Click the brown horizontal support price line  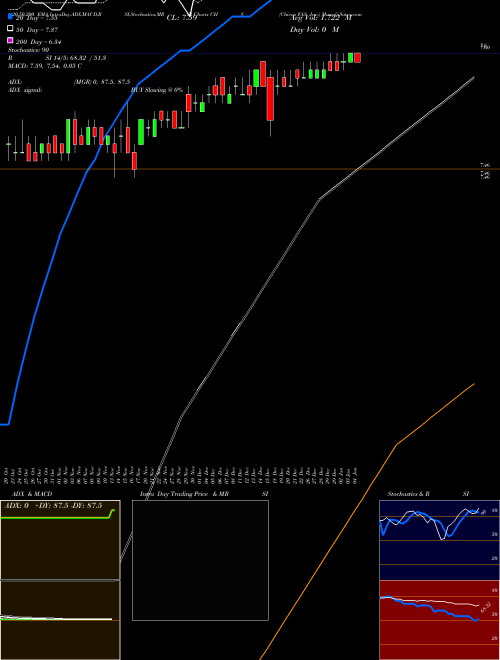250,169
